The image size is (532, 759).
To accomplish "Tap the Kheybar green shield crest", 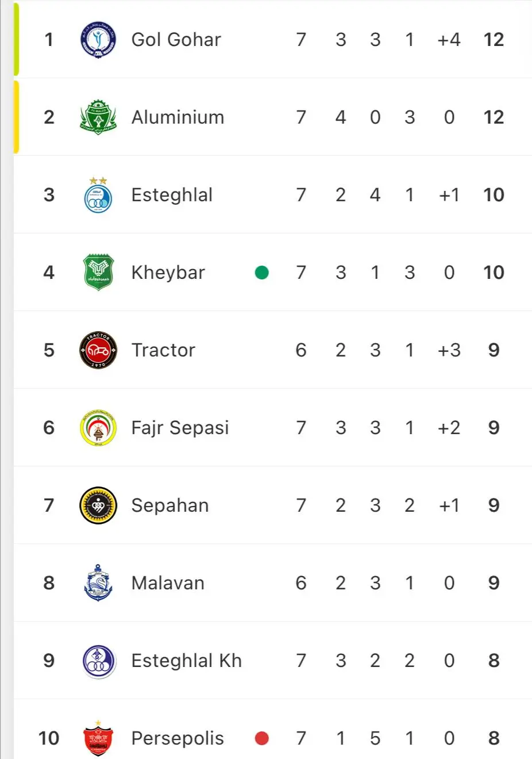I will [98, 272].
